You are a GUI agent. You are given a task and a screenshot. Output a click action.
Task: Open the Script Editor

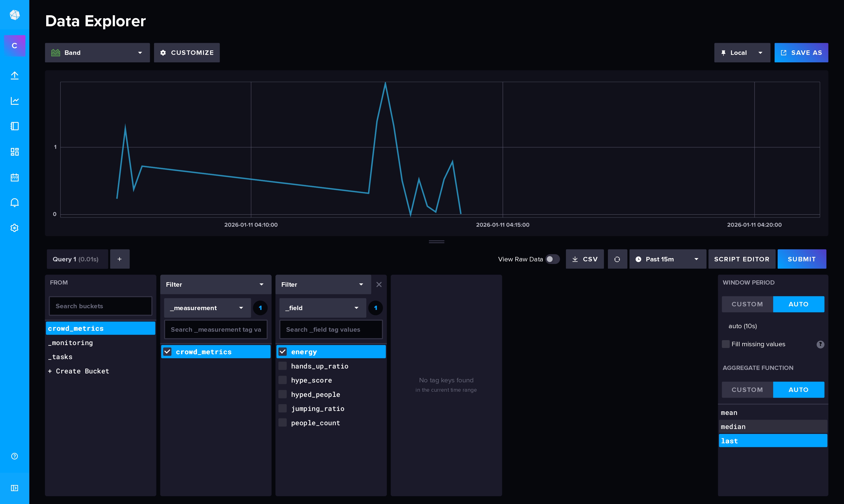click(741, 259)
